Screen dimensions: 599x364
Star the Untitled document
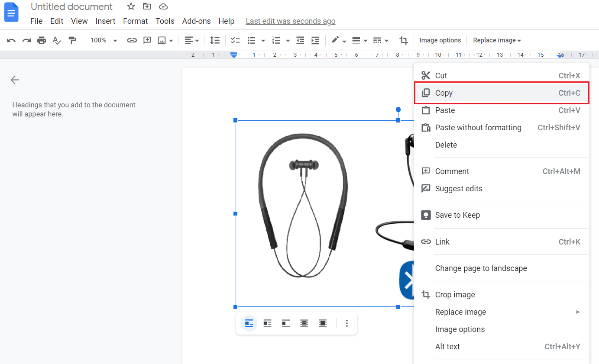tap(131, 6)
